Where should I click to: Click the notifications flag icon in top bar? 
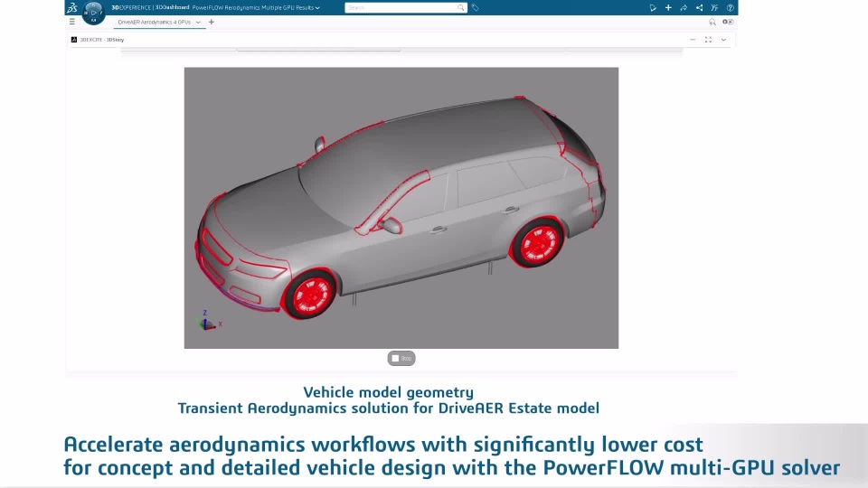pos(653,8)
